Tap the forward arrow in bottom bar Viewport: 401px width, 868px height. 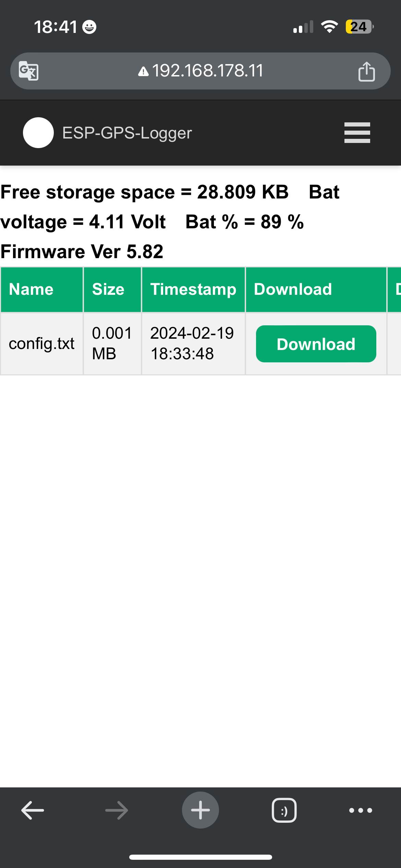[117, 810]
